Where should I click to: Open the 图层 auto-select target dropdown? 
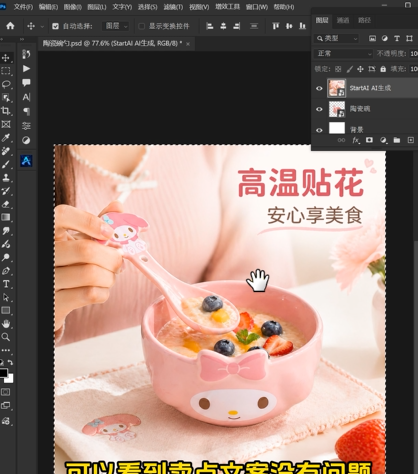click(116, 26)
